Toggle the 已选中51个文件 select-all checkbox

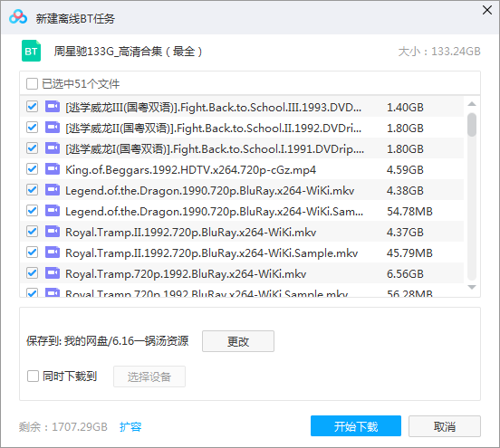tap(33, 84)
